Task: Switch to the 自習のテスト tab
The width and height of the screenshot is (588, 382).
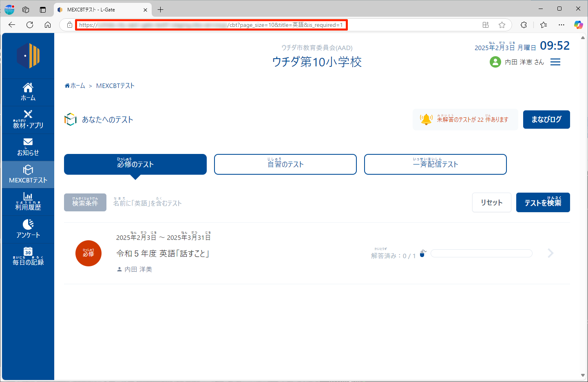Action: pyautogui.click(x=285, y=164)
